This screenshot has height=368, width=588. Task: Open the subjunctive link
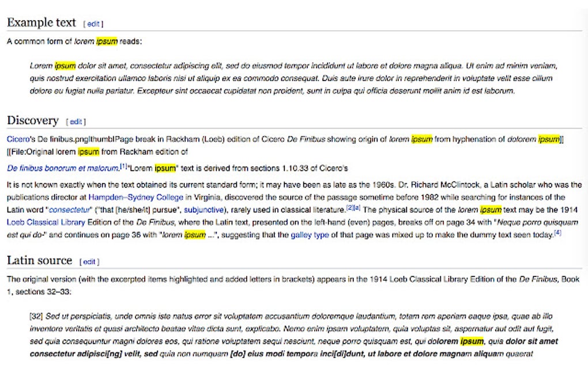[x=203, y=210]
